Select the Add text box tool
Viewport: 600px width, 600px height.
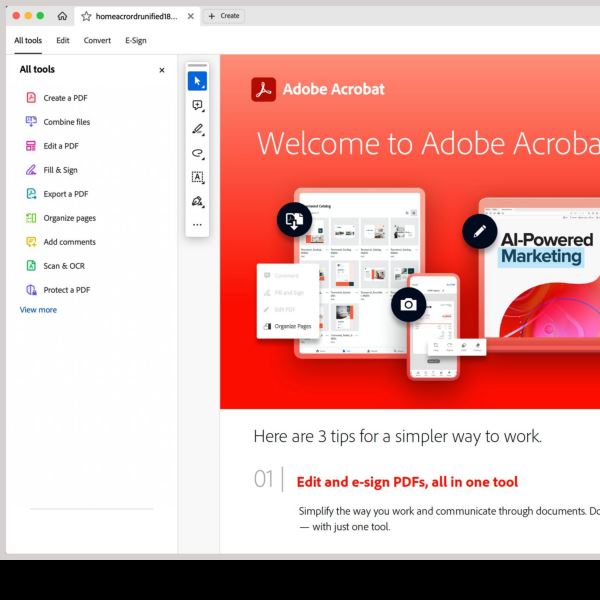(197, 177)
